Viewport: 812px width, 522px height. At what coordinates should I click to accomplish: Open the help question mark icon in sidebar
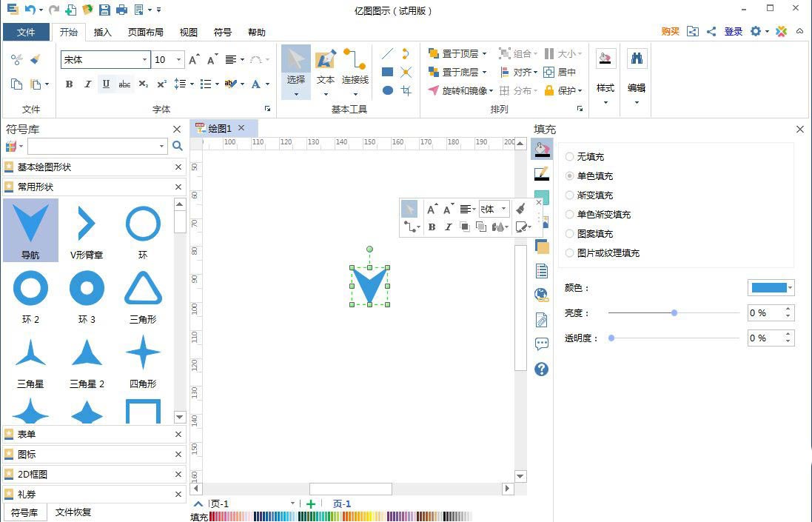540,369
